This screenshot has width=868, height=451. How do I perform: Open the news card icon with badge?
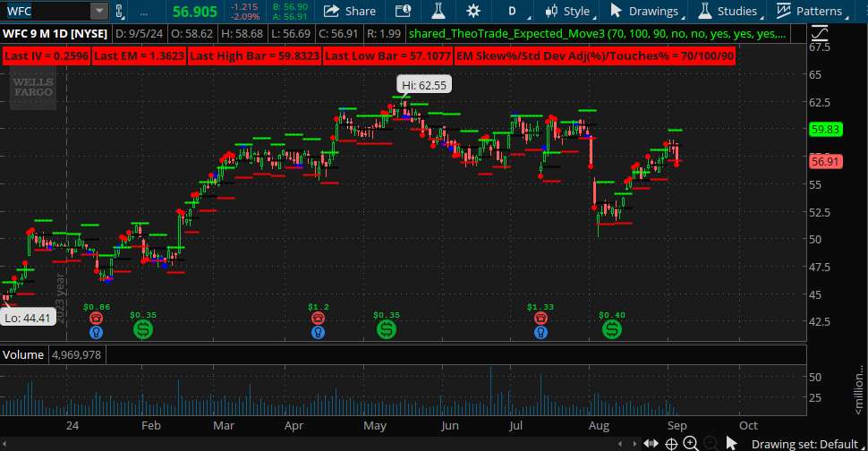403,11
